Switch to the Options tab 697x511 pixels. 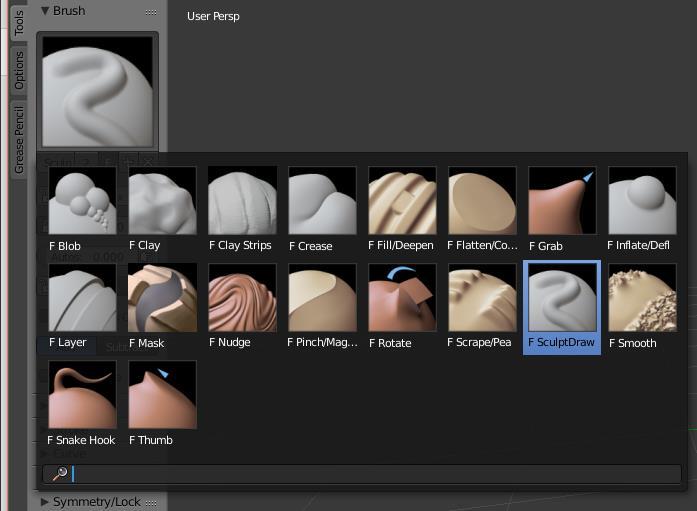pyautogui.click(x=19, y=70)
